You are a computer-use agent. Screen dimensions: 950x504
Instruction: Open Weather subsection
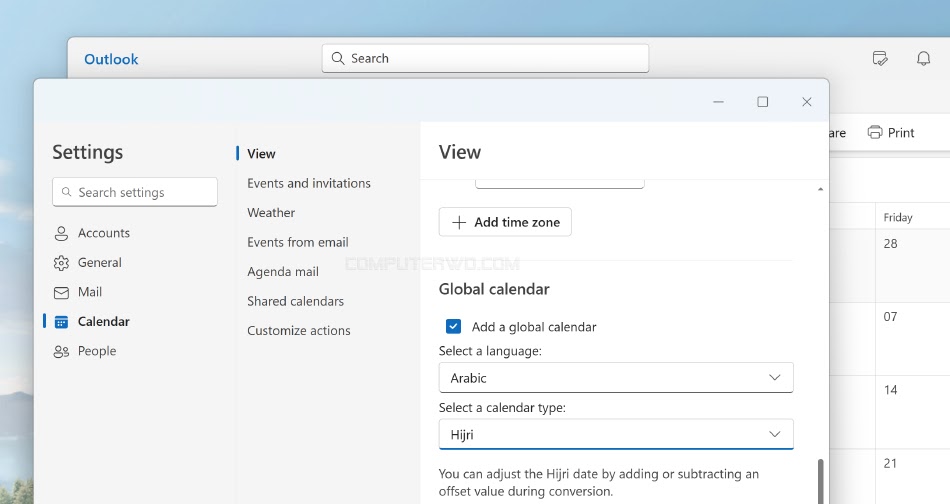point(271,213)
